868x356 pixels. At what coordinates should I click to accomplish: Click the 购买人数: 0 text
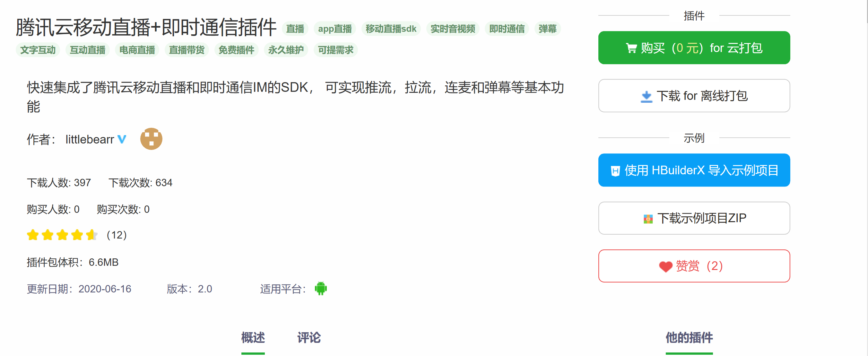(x=53, y=209)
